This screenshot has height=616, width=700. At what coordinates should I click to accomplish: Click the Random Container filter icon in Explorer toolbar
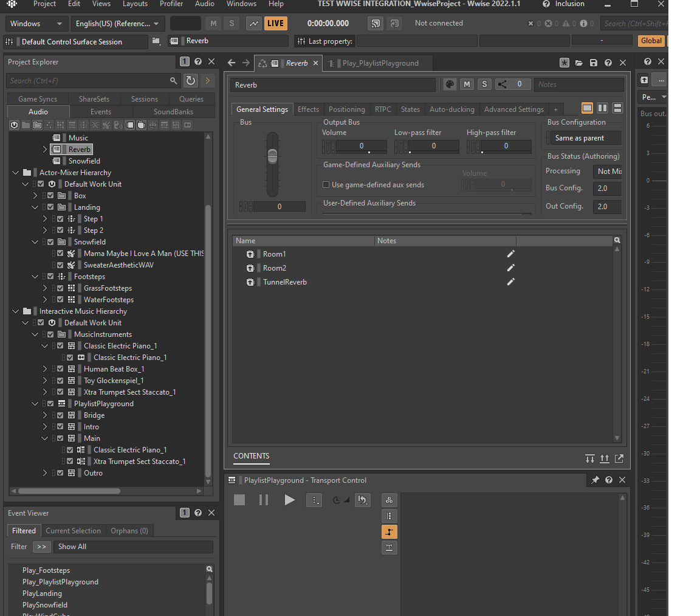[x=60, y=125]
